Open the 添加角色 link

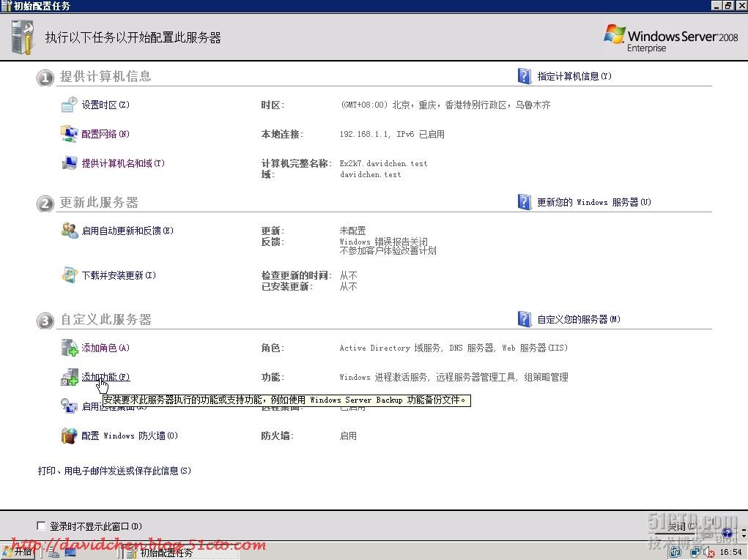click(x=105, y=348)
